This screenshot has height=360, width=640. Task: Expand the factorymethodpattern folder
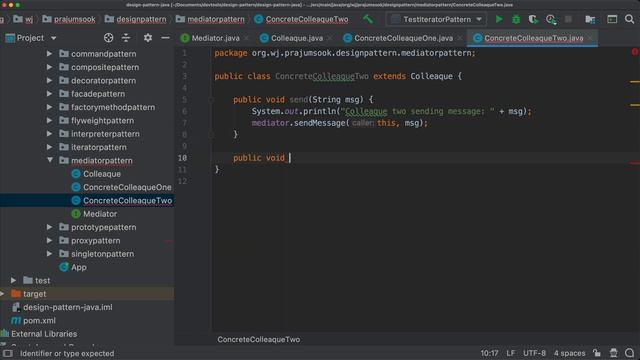tap(49, 107)
